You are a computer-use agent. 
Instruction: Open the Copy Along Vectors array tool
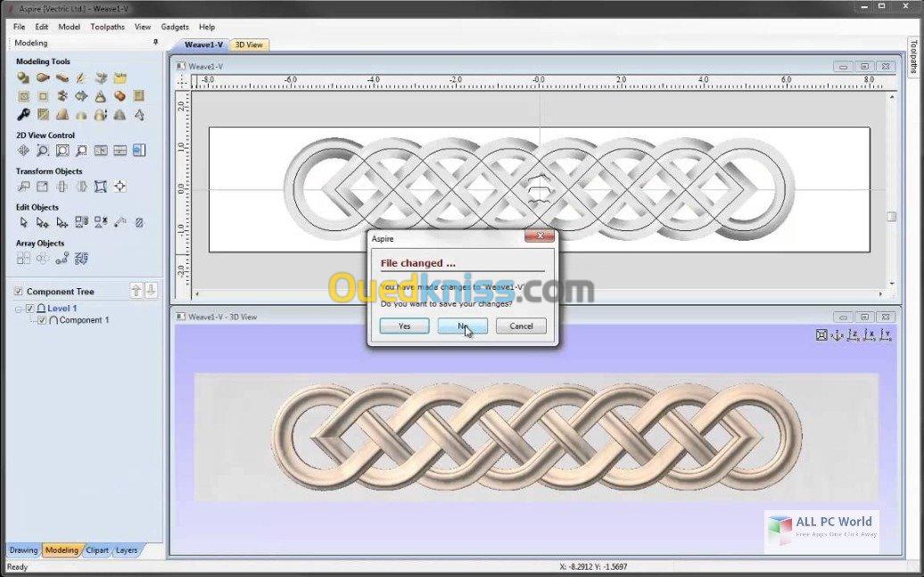tap(62, 258)
